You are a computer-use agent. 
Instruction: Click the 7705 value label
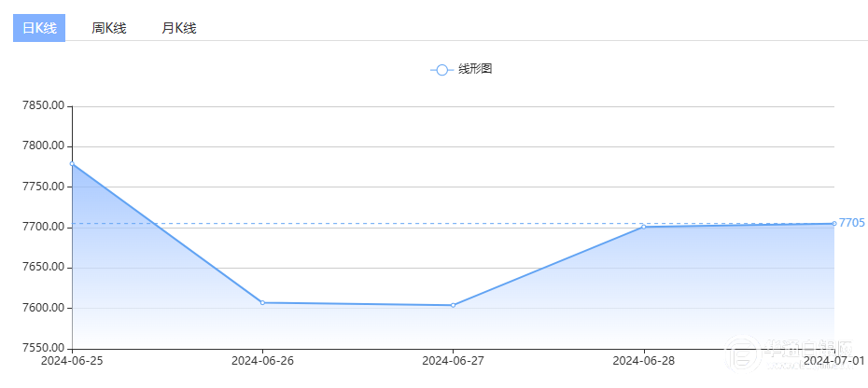click(851, 223)
